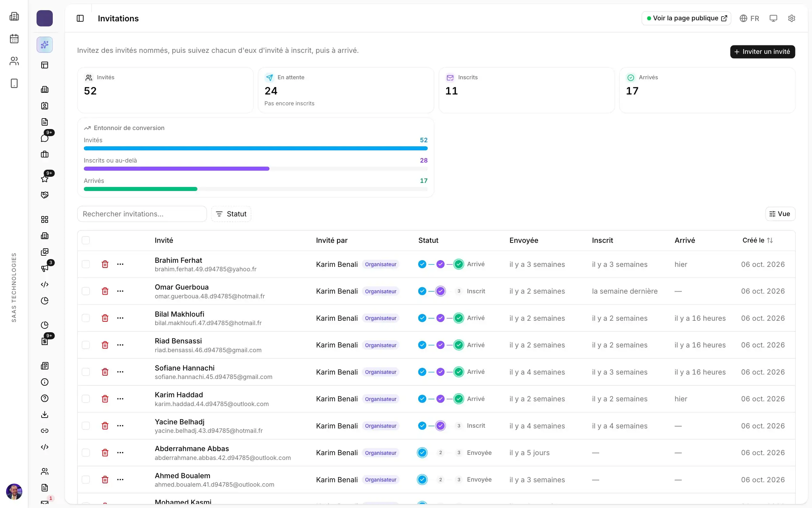Tick the checkbox for Karim Haddad
Viewport: 812px width, 508px height.
coord(86,399)
